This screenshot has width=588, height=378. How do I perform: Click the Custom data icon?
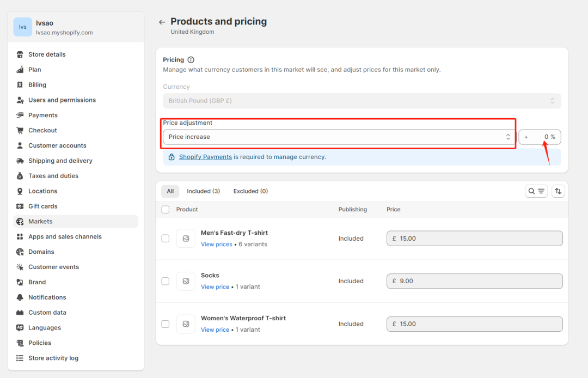coord(20,313)
